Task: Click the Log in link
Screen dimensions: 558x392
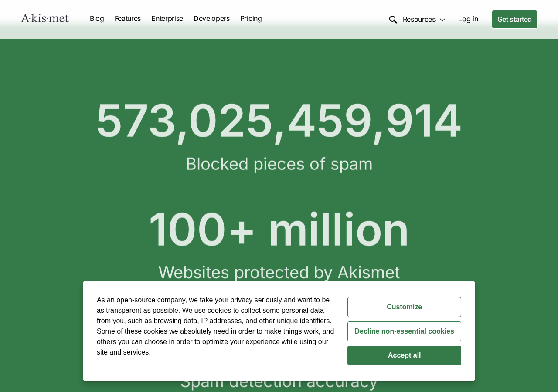Action: pyautogui.click(x=468, y=19)
